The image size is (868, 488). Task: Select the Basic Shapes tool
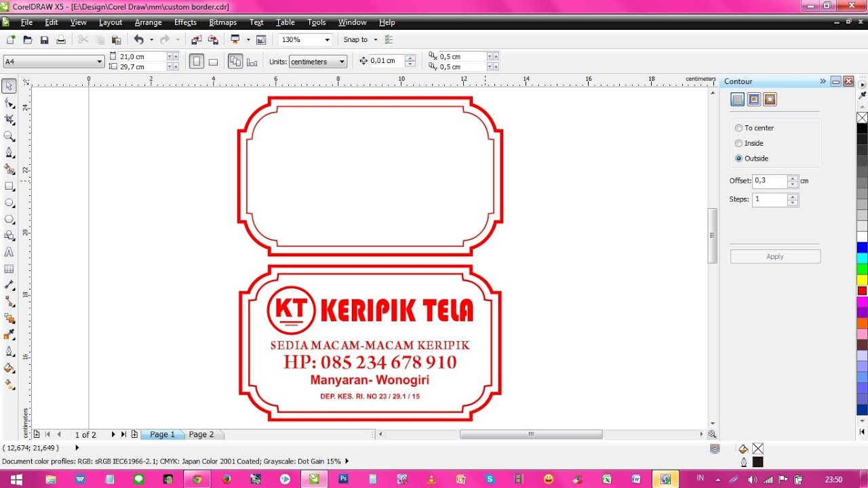(x=9, y=235)
